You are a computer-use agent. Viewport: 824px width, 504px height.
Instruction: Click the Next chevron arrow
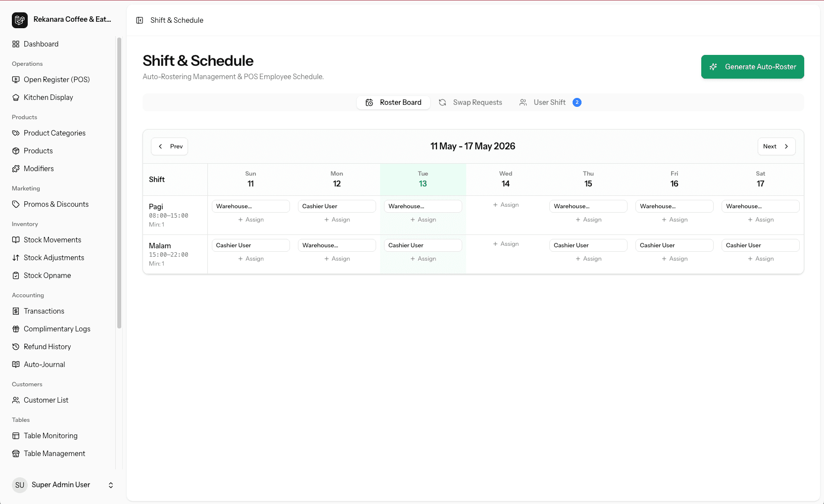click(786, 146)
